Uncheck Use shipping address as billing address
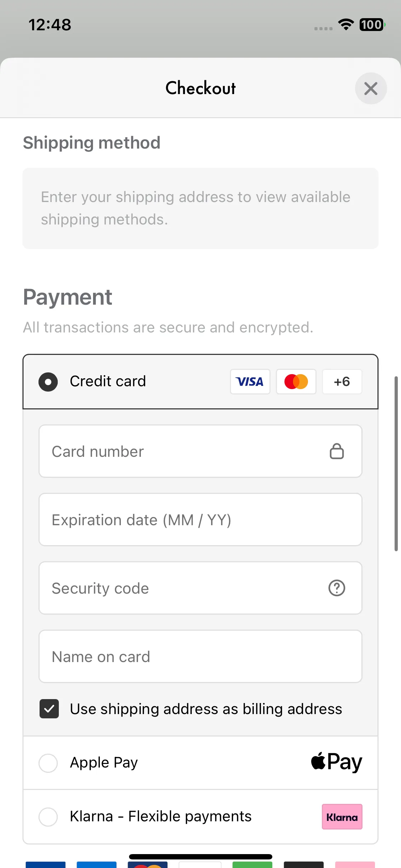The height and width of the screenshot is (868, 401). click(x=49, y=709)
